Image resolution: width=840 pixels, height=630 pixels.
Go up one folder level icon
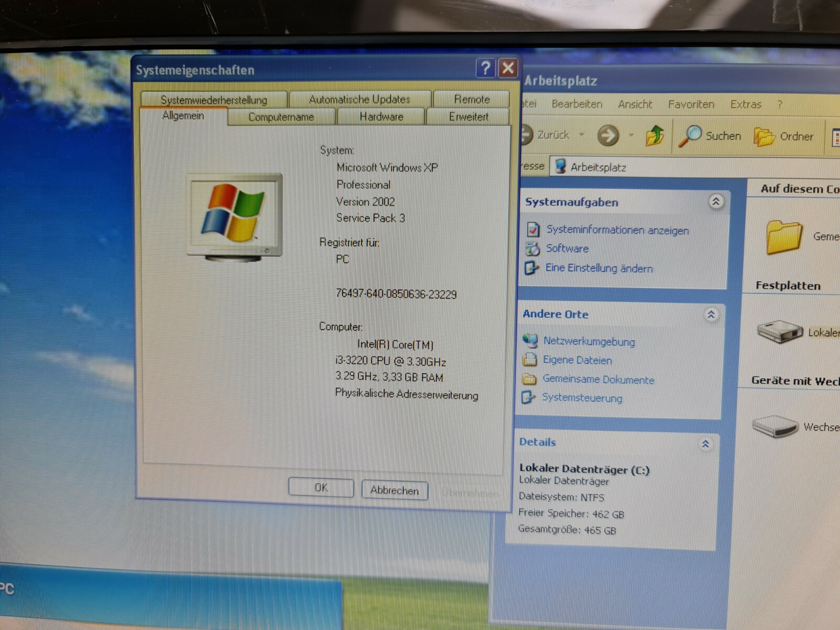655,135
